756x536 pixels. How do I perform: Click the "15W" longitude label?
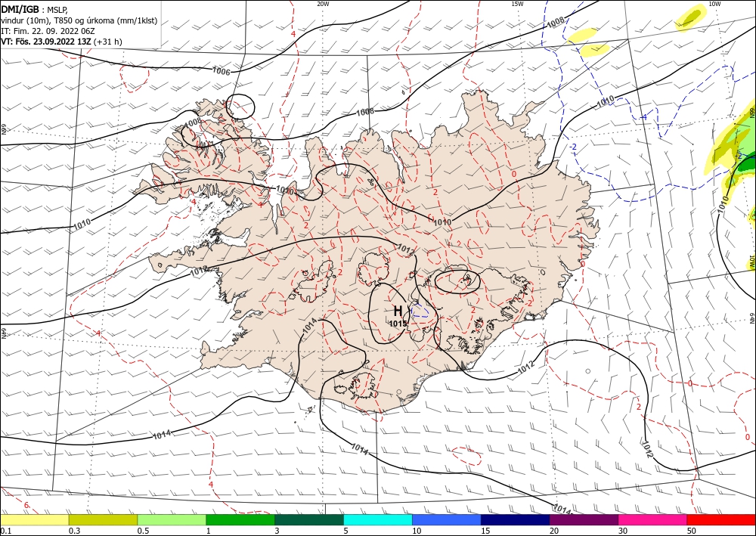pos(517,4)
